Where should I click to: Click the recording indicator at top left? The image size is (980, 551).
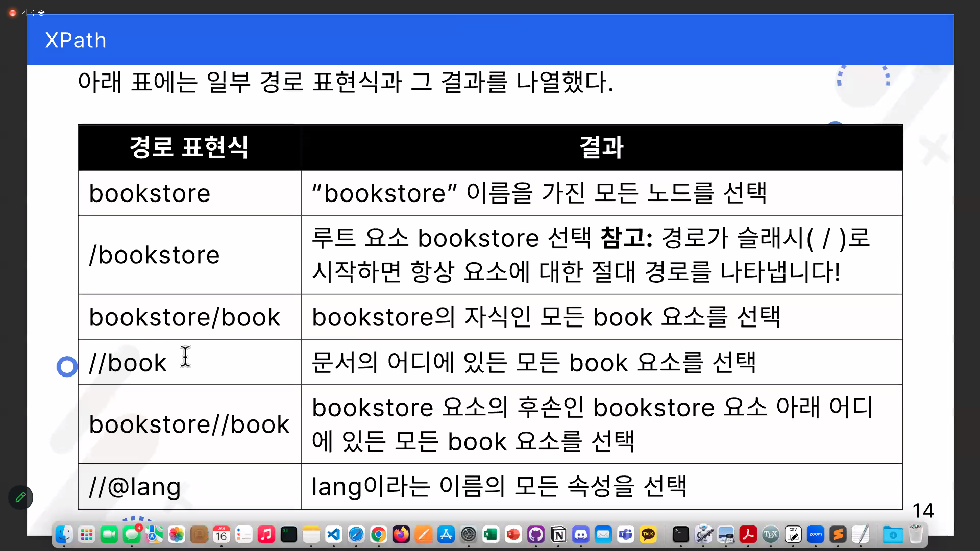[13, 12]
